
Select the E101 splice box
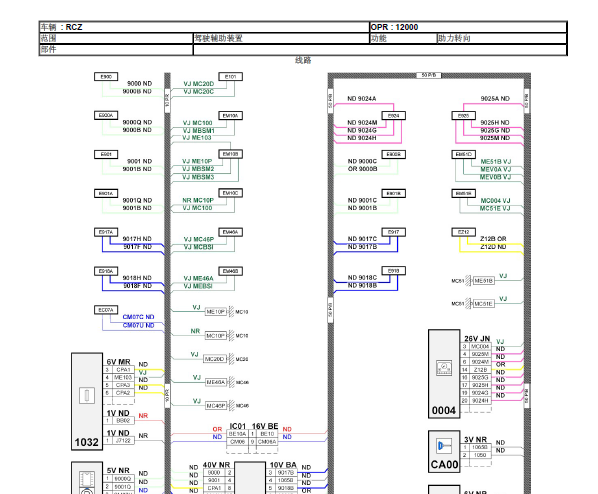coord(230,77)
